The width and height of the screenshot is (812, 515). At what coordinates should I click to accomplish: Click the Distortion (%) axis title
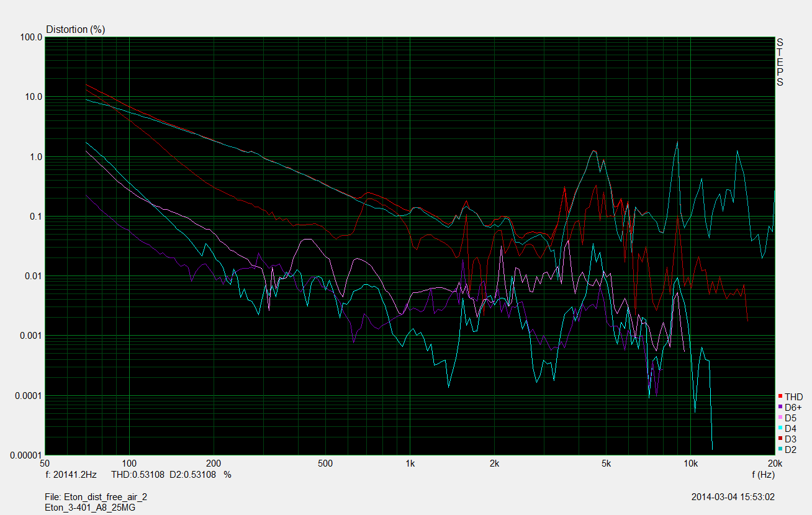[75, 29]
